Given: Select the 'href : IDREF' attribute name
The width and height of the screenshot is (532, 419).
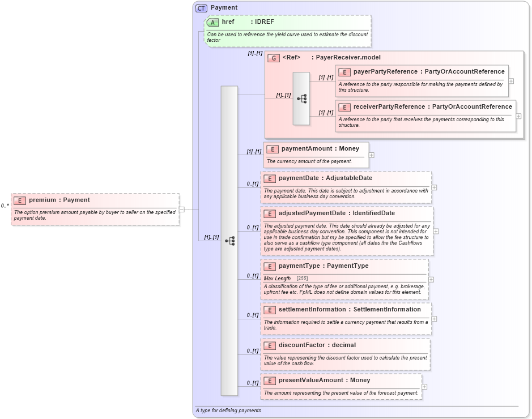Looking at the screenshot, I should point(248,22).
